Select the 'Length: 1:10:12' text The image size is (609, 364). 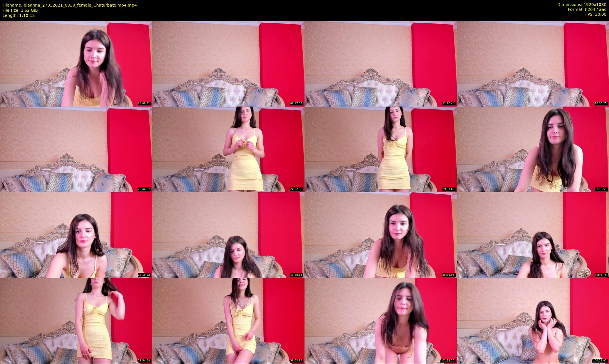click(19, 15)
